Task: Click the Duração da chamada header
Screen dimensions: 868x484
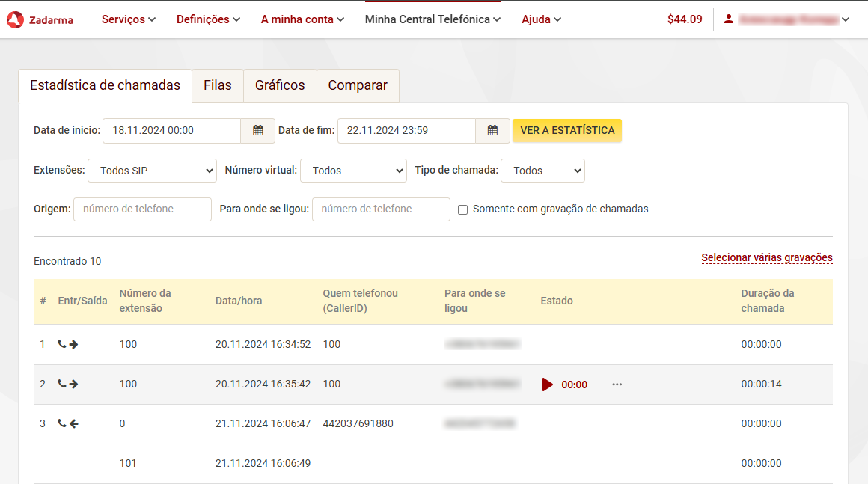Action: (767, 301)
